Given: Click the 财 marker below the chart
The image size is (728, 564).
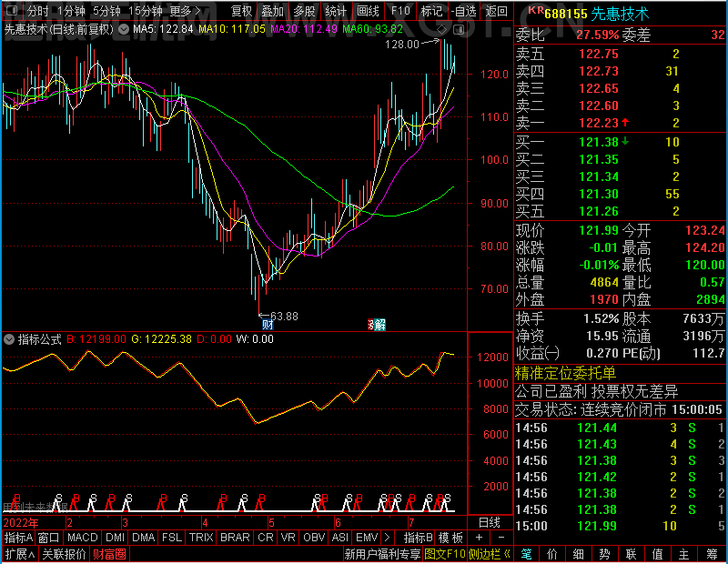Looking at the screenshot, I should point(268,324).
